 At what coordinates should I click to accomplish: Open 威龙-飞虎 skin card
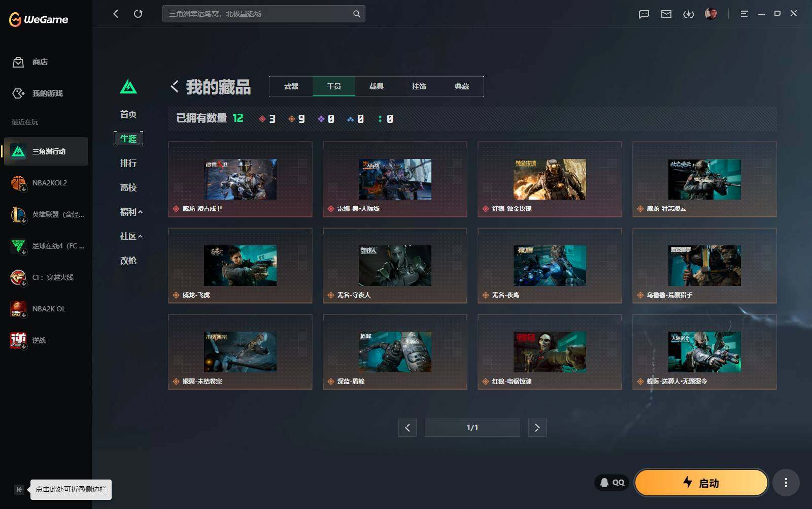tap(240, 266)
